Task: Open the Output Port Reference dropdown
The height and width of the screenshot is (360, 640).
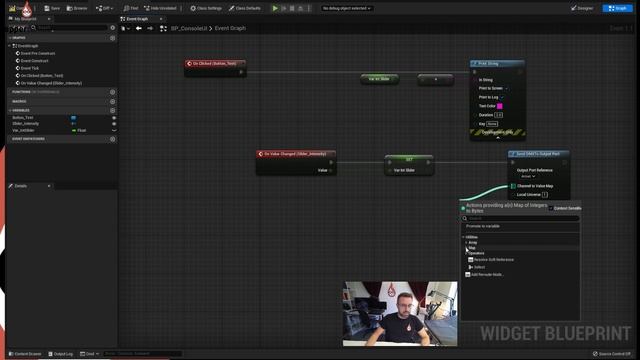Action: coord(528,176)
